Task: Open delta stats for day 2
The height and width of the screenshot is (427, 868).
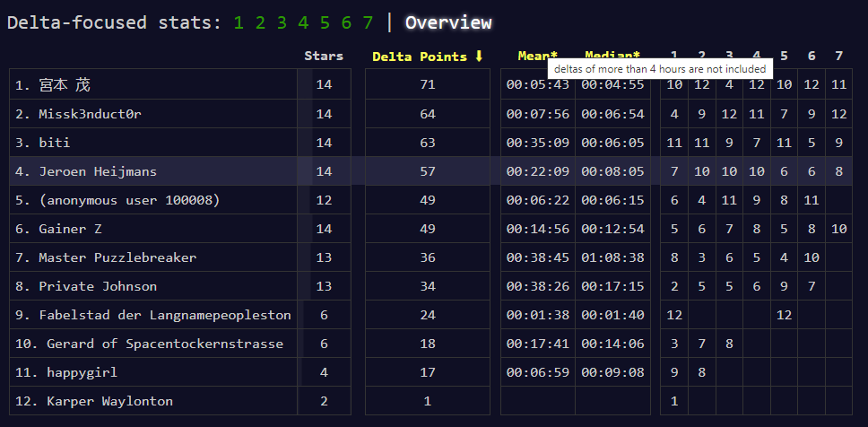Action: coord(260,22)
